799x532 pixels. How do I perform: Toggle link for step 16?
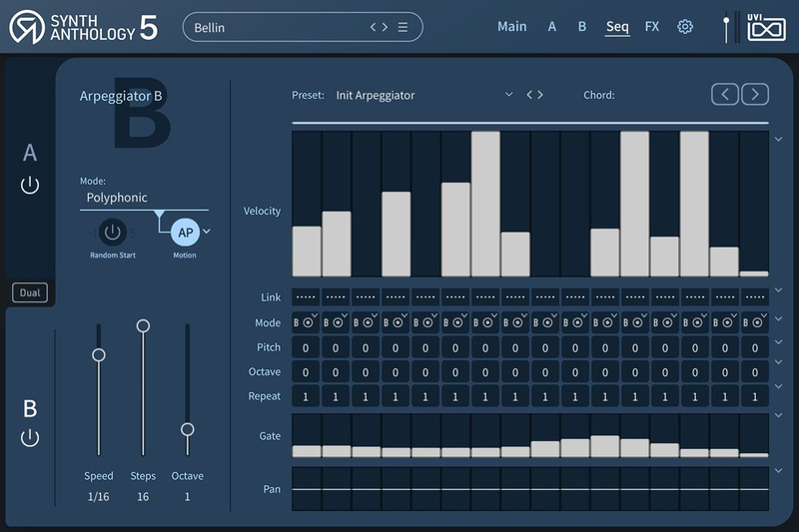(755, 296)
